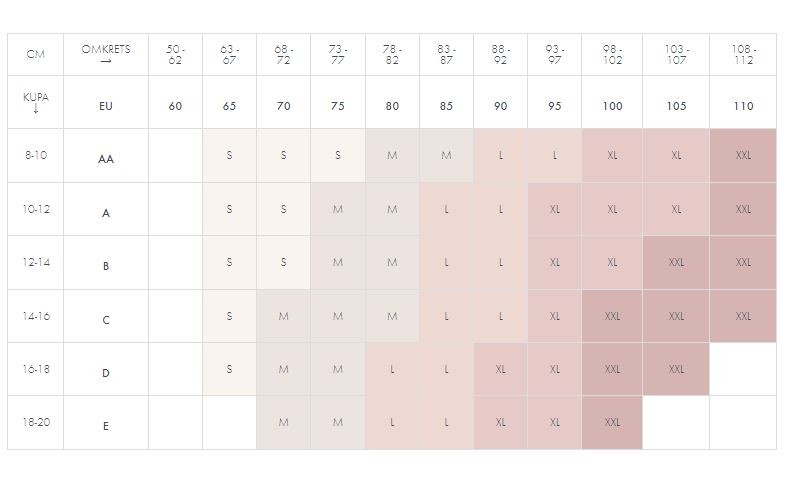Select XXL cell for cup E, EU 100
The image size is (811, 481).
tap(612, 422)
